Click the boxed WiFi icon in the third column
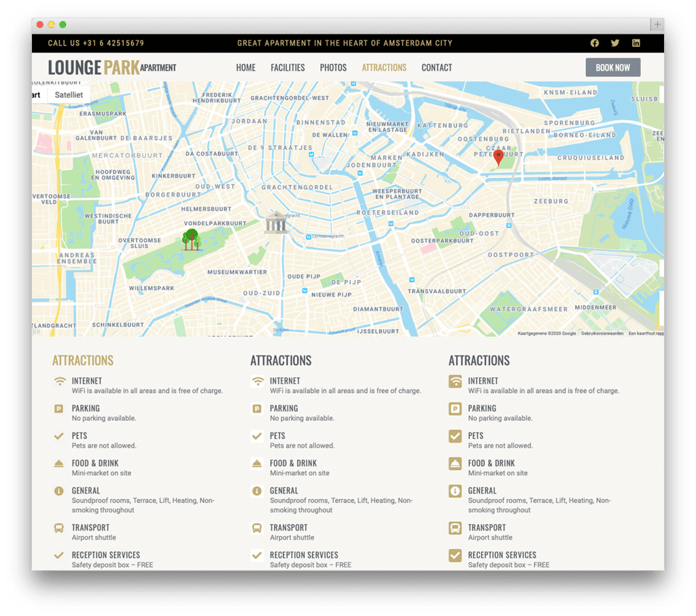This screenshot has height=616, width=696. click(x=455, y=381)
